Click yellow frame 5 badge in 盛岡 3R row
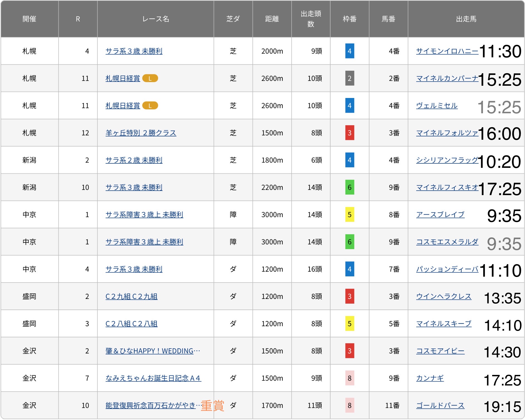The image size is (525, 420). coord(349,324)
